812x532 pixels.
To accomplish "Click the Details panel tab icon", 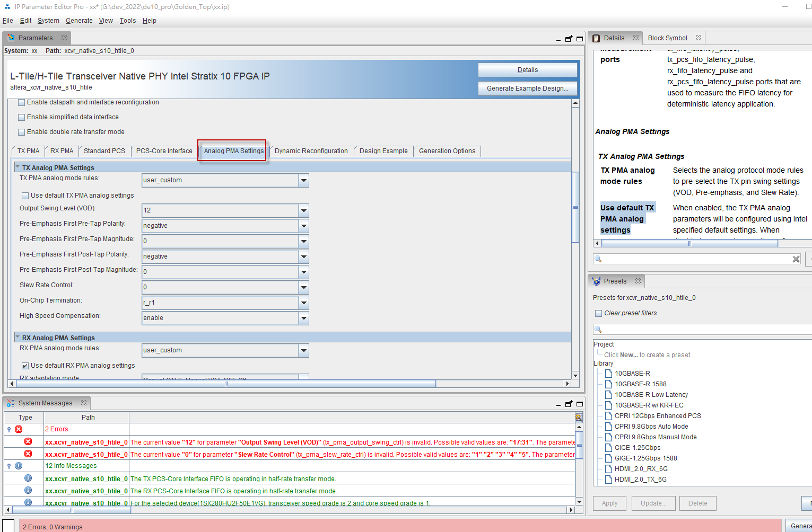I will coord(596,38).
